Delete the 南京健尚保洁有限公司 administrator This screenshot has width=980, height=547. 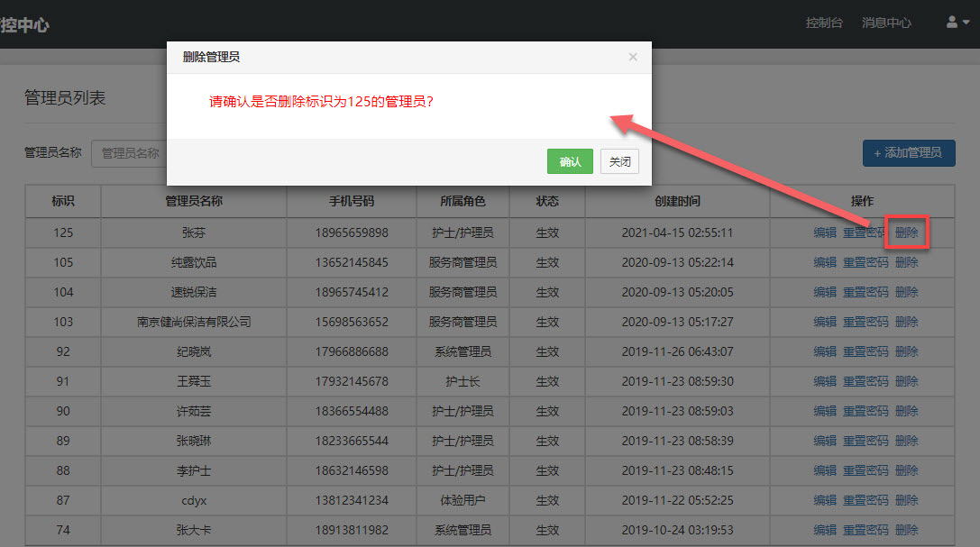907,322
